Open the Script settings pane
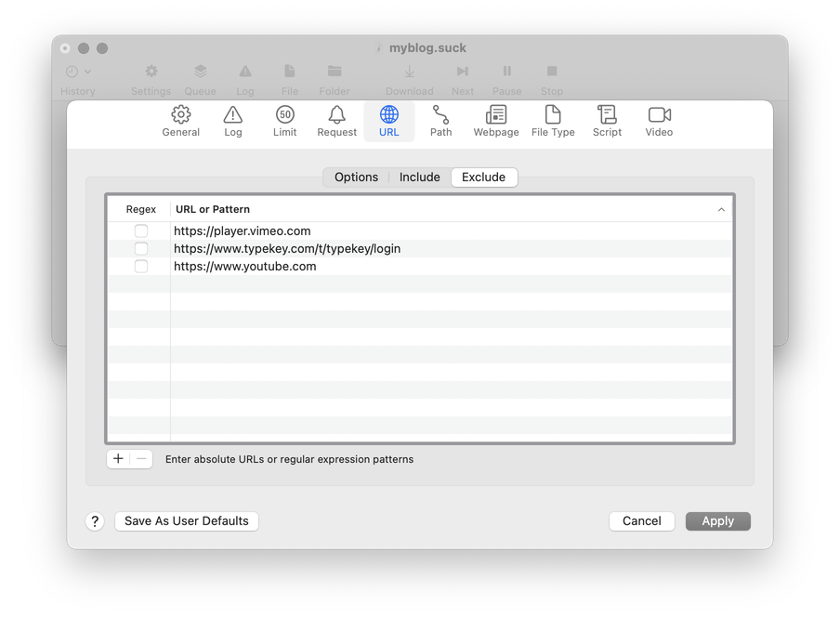The width and height of the screenshot is (840, 618). (607, 121)
